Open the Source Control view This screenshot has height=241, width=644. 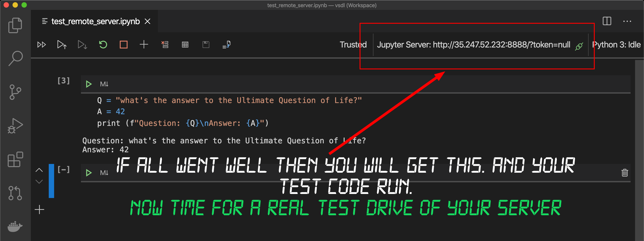[x=15, y=92]
